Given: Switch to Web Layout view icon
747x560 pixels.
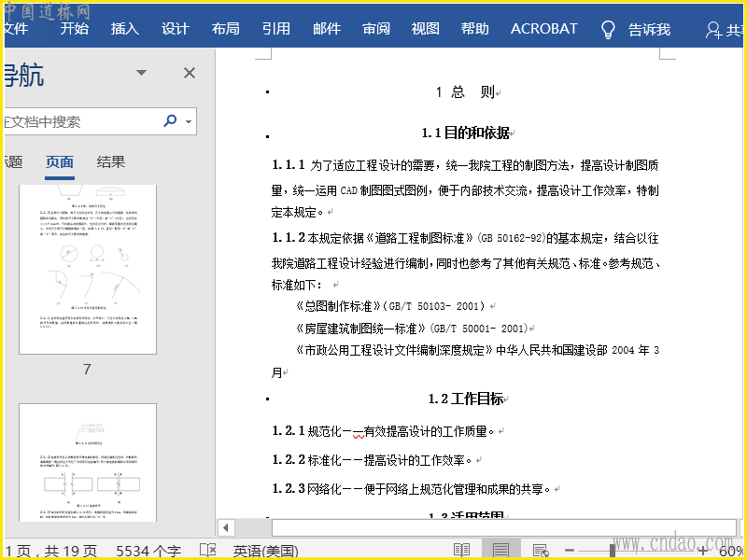Looking at the screenshot, I should click(540, 551).
